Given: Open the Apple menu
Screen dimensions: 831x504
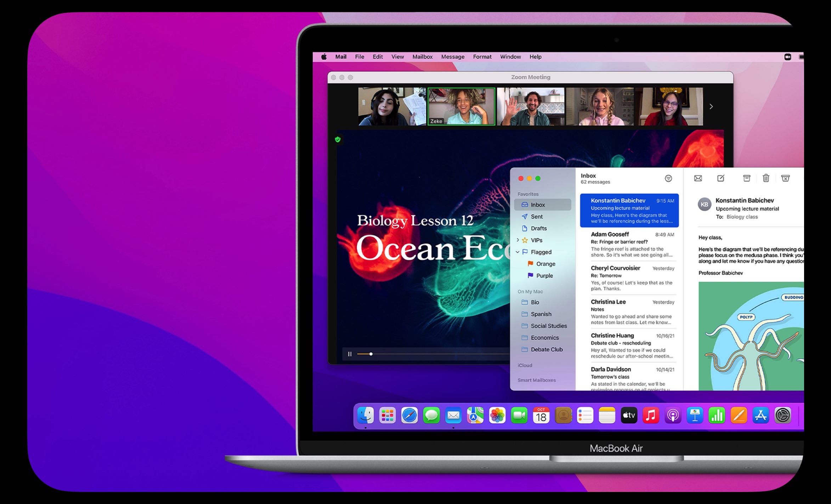Looking at the screenshot, I should point(324,57).
